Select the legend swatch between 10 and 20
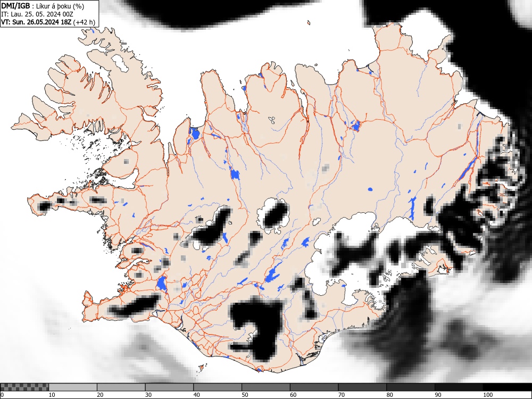 73,387
